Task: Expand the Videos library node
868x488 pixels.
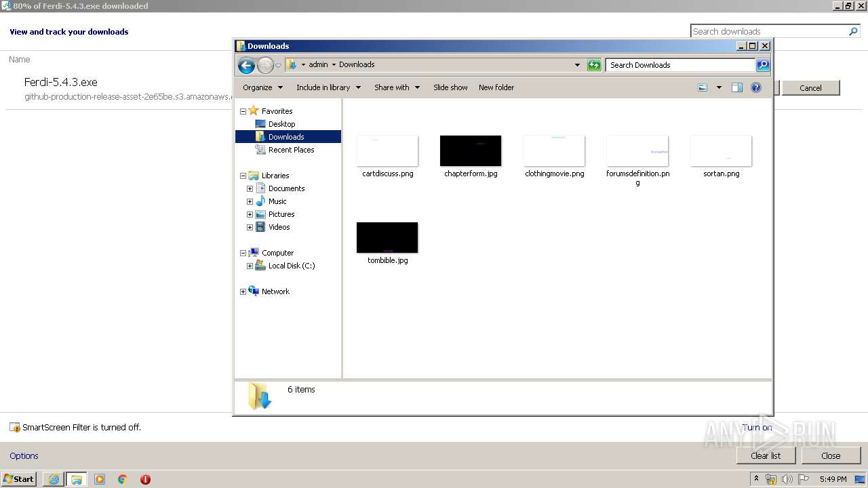Action: pos(250,227)
